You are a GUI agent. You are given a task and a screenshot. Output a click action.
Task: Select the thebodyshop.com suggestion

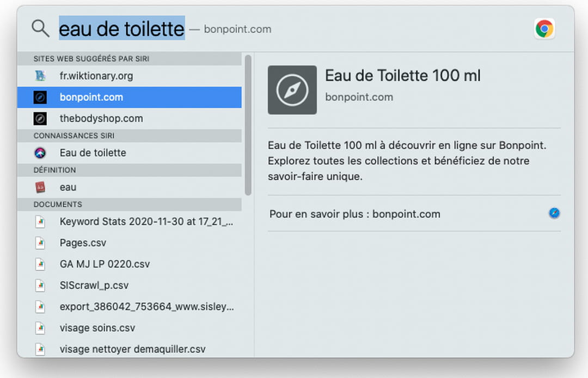tap(130, 119)
